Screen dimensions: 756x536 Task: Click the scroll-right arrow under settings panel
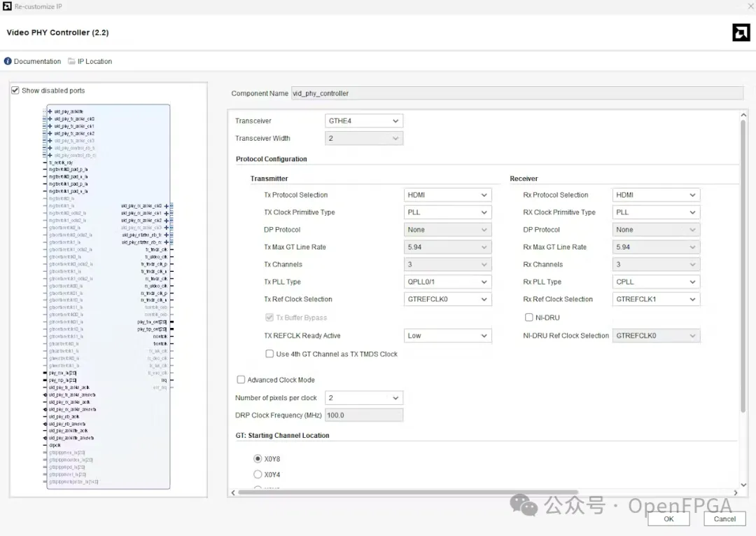[x=735, y=493]
